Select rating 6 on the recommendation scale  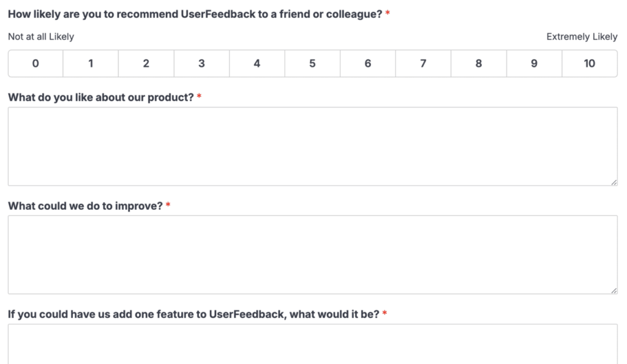(367, 63)
